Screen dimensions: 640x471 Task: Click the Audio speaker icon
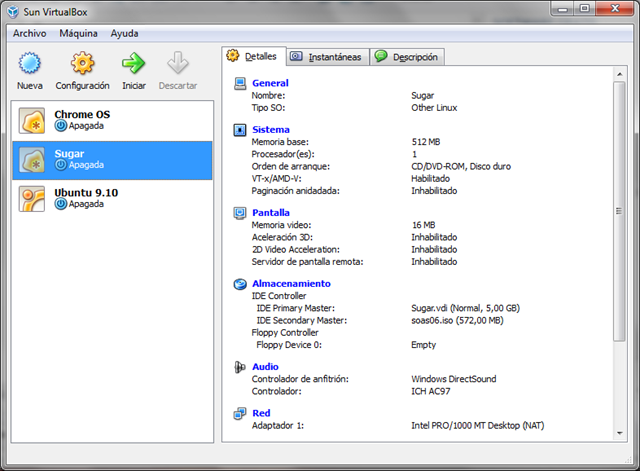click(240, 367)
